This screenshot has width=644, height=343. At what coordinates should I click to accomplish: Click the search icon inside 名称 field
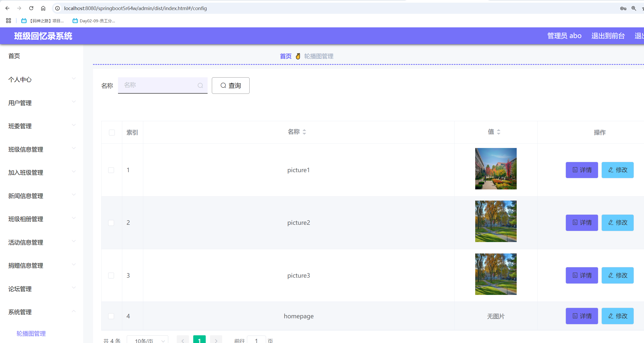200,85
